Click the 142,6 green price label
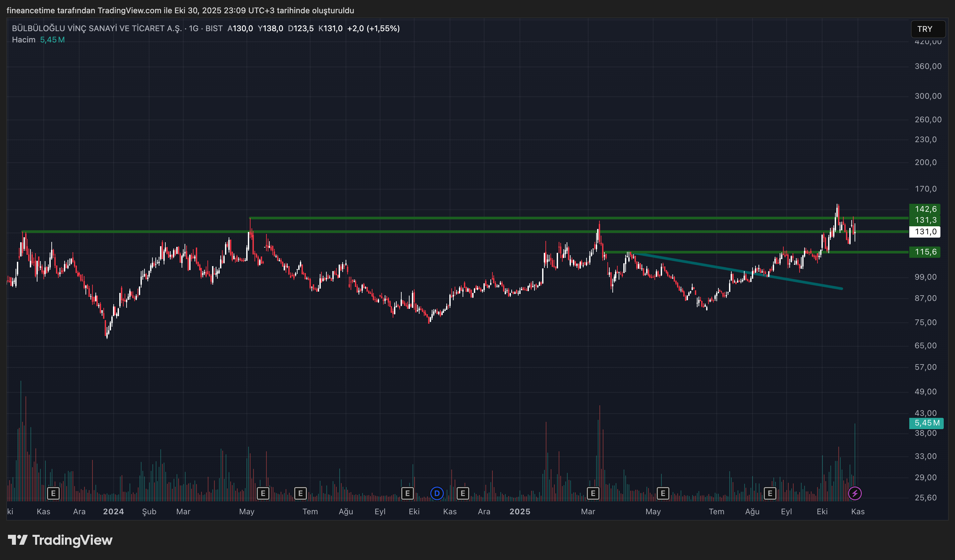This screenshot has width=955, height=560. (x=925, y=209)
